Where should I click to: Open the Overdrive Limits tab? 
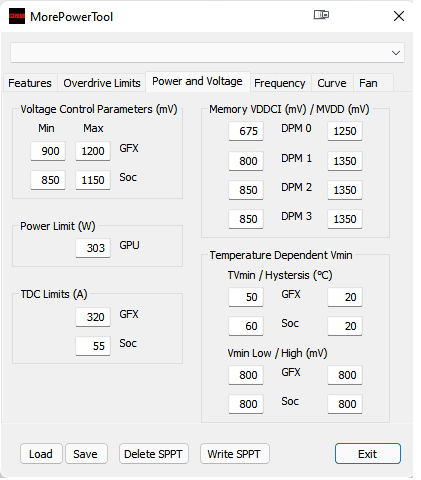click(102, 83)
